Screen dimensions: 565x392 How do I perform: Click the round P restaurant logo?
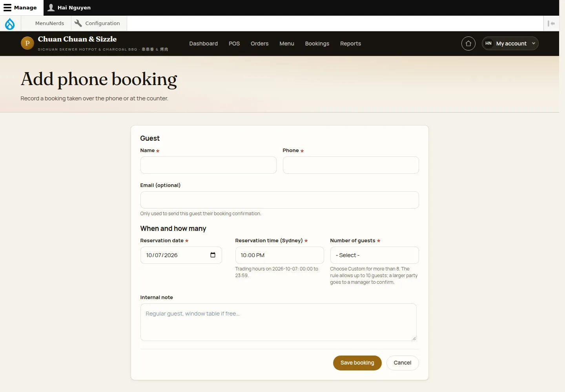(27, 43)
